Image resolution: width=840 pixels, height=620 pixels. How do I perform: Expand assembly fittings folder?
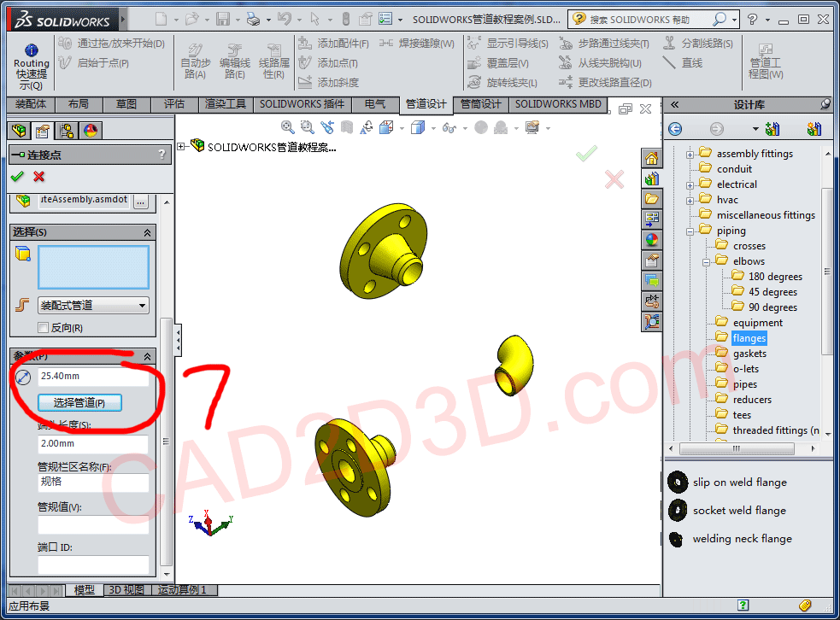[690, 155]
